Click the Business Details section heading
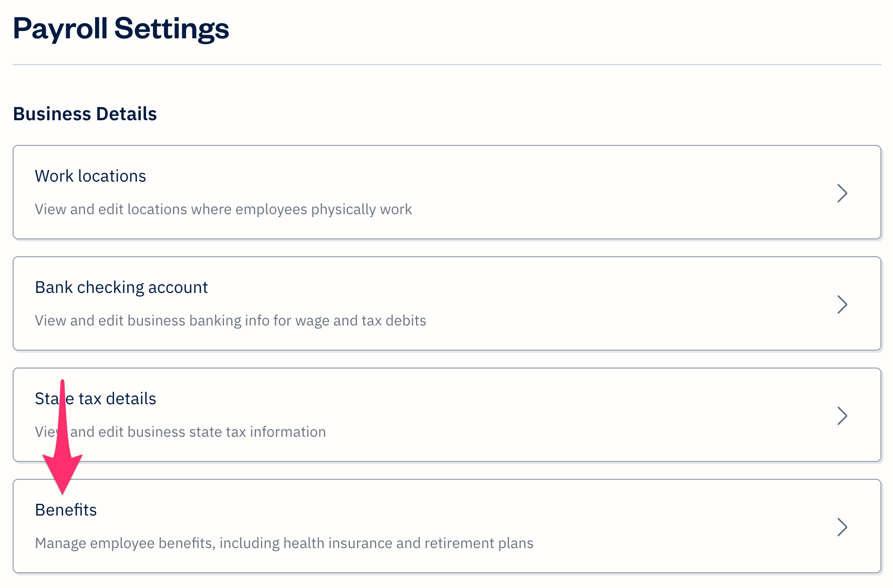This screenshot has width=893, height=588. coord(85,113)
